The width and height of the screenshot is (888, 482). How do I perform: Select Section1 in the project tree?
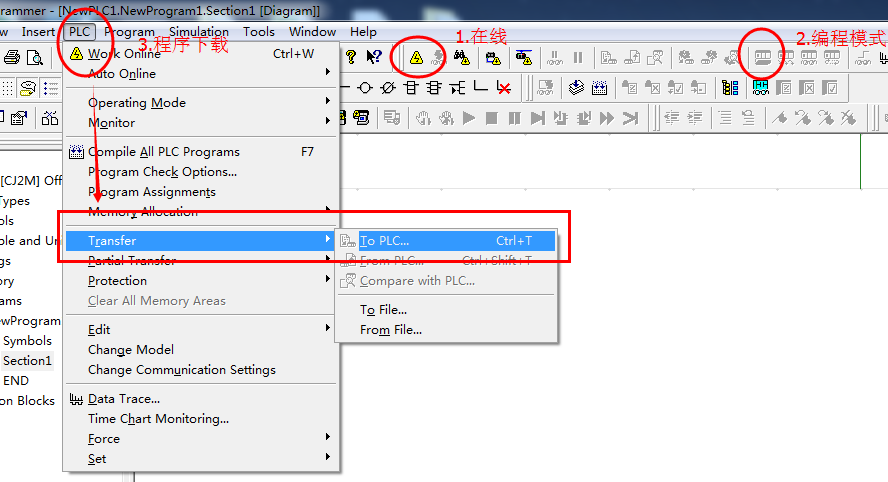27,361
